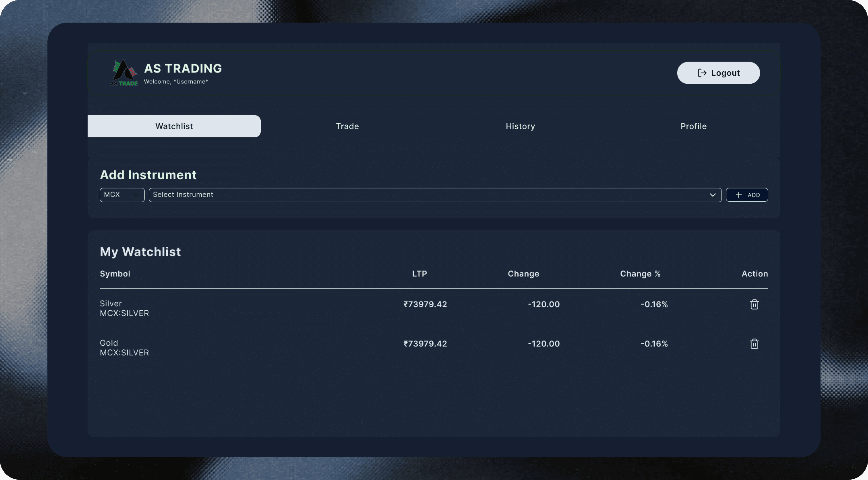Select the Watchlist tab
The height and width of the screenshot is (480, 868).
coord(174,126)
